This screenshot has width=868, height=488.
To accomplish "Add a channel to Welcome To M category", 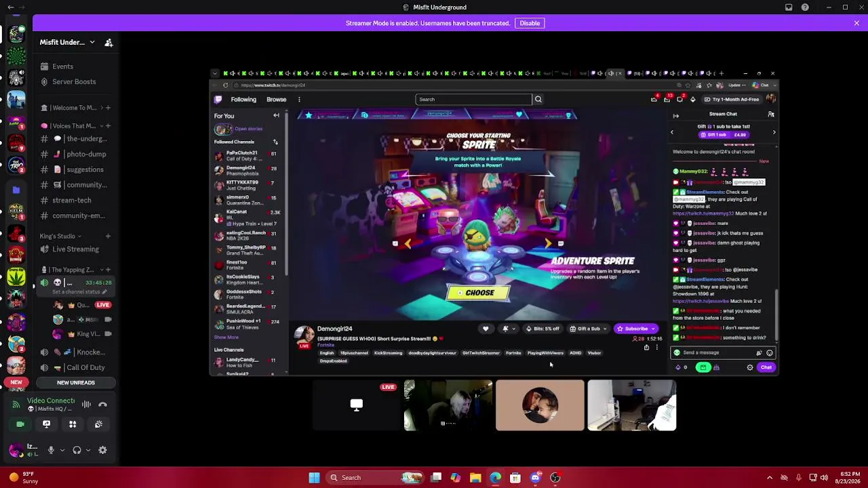I will pos(108,108).
